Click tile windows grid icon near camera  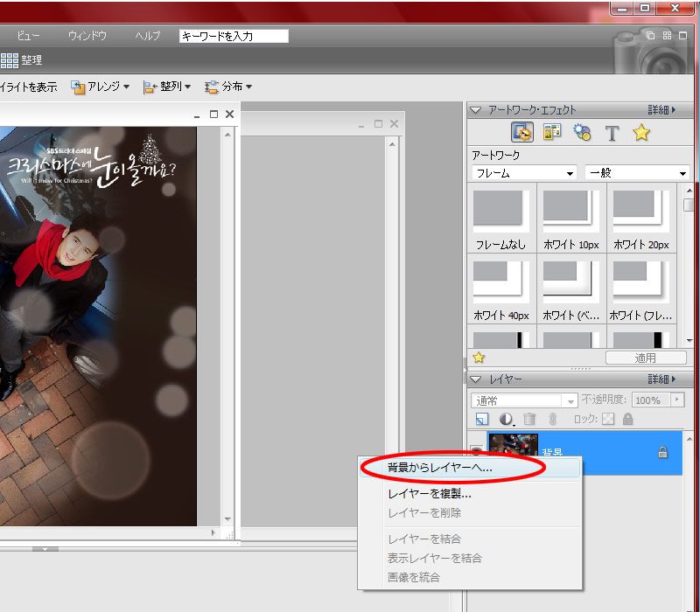pos(667,35)
